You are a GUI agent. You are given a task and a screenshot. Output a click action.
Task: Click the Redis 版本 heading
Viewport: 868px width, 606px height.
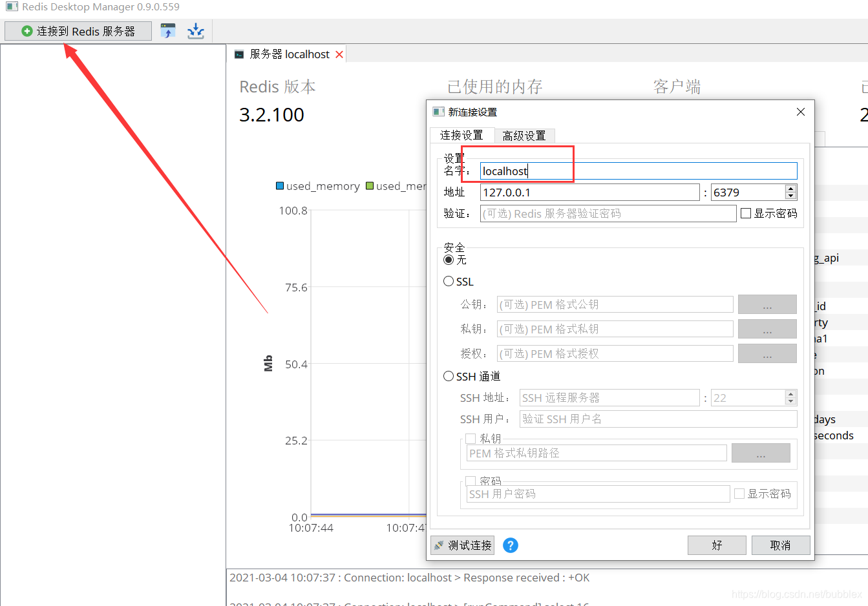(x=277, y=87)
